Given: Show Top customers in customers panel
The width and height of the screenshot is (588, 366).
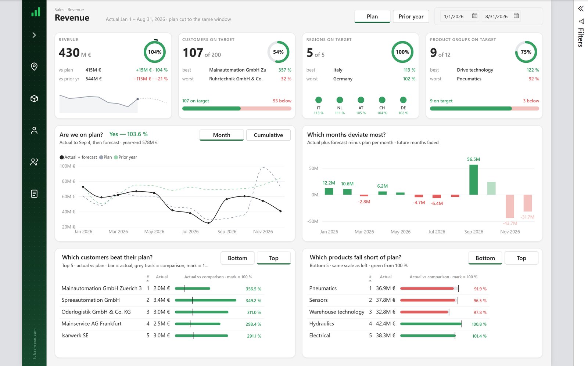Looking at the screenshot, I should point(274,258).
